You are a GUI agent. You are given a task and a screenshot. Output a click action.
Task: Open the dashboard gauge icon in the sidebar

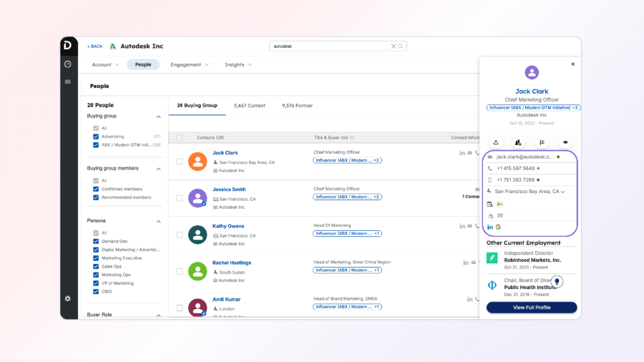coord(68,64)
